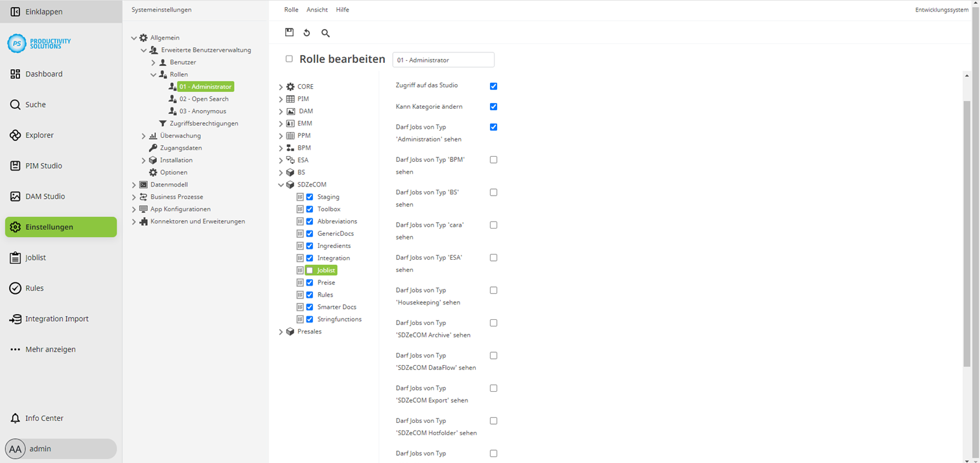This screenshot has width=980, height=463.
Task: Enable 'Darf Jobs von Typ BPM sehen'
Action: click(x=493, y=159)
